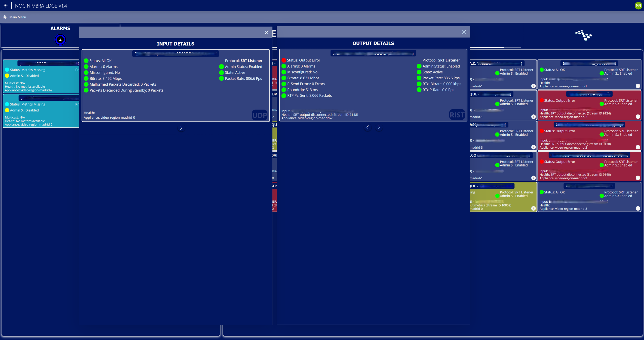Click the dotted company logo icon
The image size is (644, 340).
(584, 35)
